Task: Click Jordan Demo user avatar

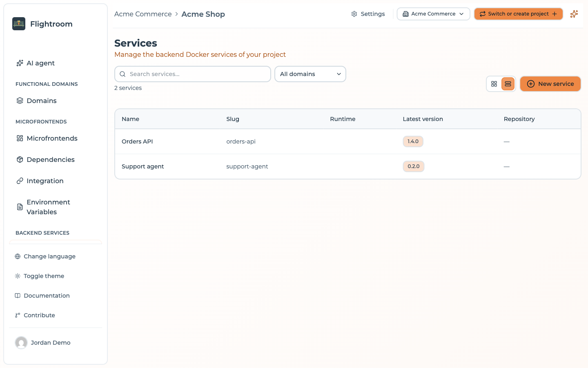Action: coord(21,343)
